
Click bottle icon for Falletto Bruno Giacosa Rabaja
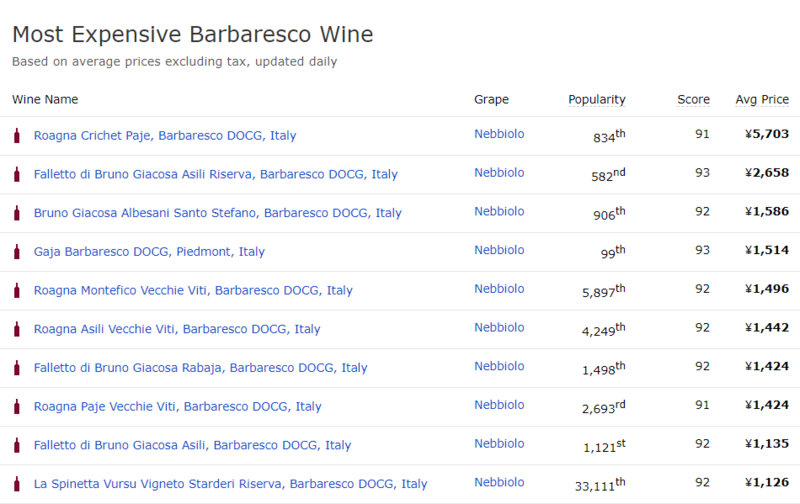click(x=16, y=368)
